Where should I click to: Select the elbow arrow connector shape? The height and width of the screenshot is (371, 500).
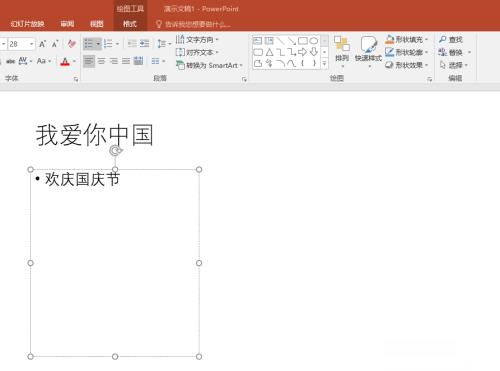click(x=292, y=52)
